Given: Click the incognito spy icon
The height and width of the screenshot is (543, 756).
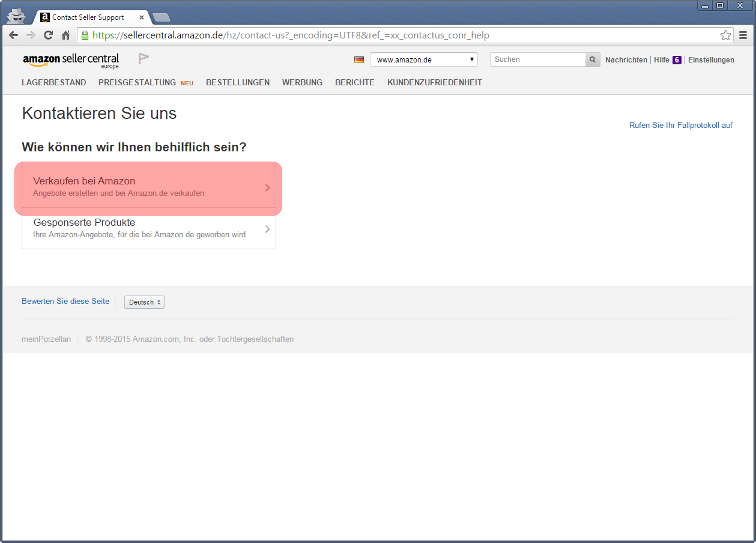Looking at the screenshot, I should tap(16, 16).
